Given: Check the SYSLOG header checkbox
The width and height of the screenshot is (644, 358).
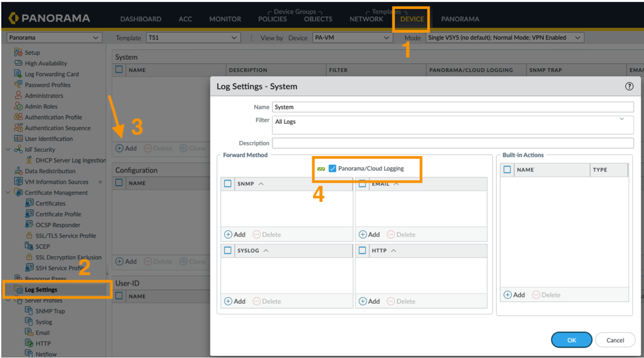Looking at the screenshot, I should pos(228,250).
